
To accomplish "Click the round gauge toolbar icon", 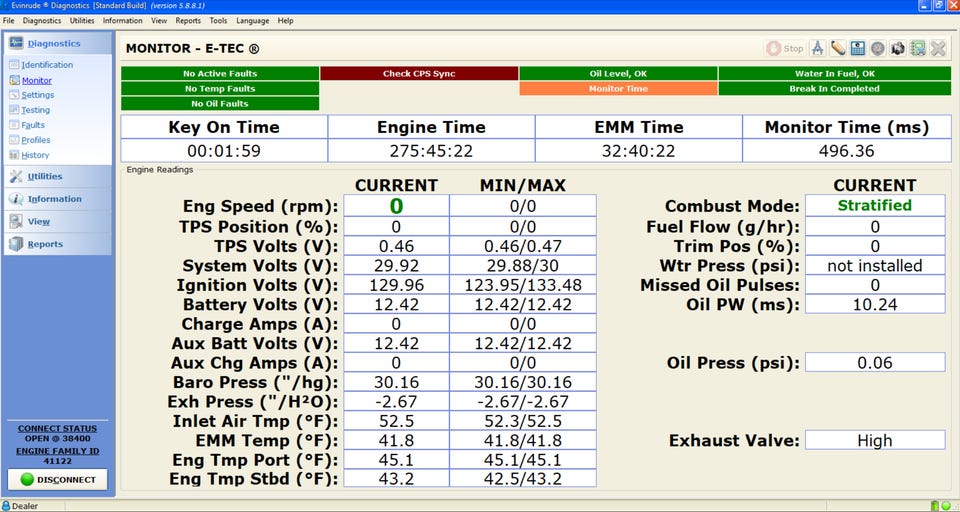I will (x=878, y=48).
